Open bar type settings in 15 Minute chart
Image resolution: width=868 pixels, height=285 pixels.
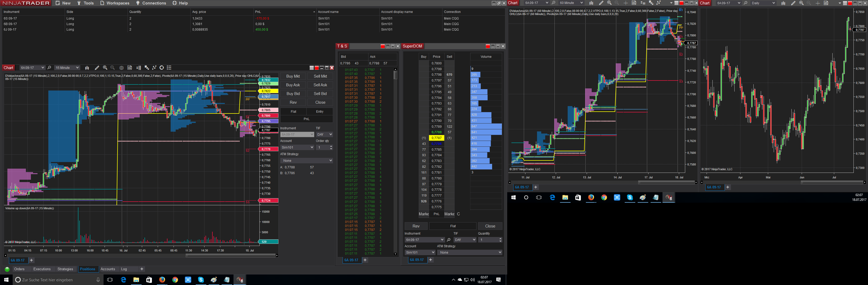pos(87,68)
